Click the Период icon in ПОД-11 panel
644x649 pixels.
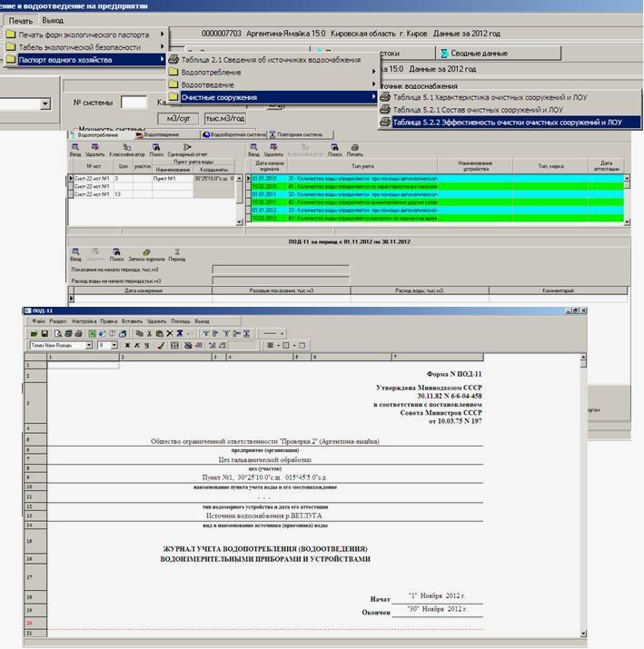coord(177,254)
